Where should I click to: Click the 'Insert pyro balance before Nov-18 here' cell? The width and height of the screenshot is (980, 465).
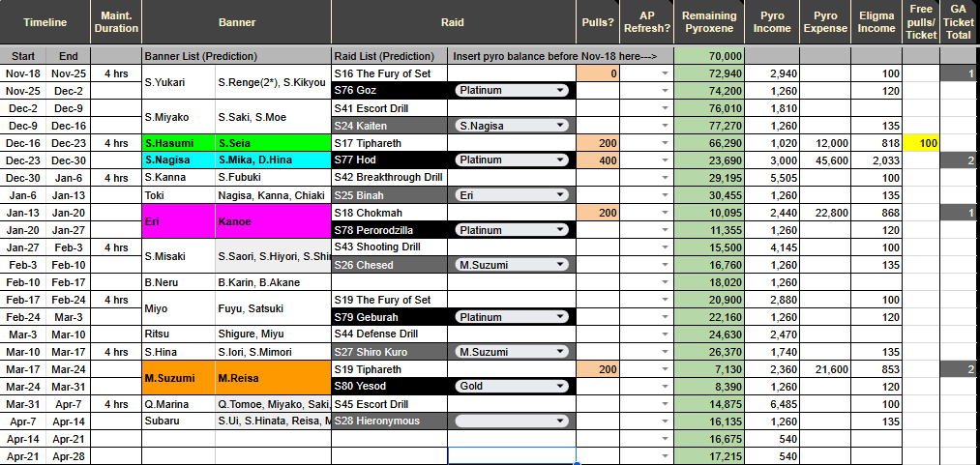point(561,56)
